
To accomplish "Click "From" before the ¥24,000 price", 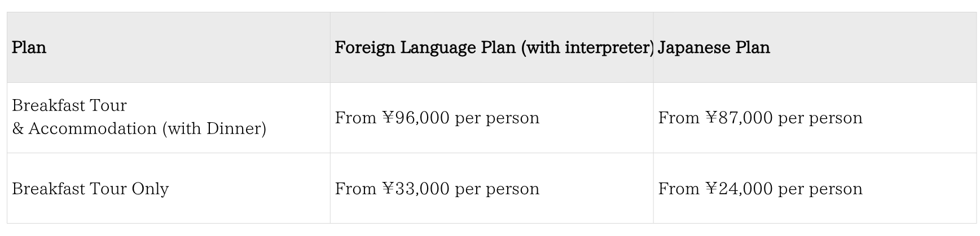I will (679, 189).
